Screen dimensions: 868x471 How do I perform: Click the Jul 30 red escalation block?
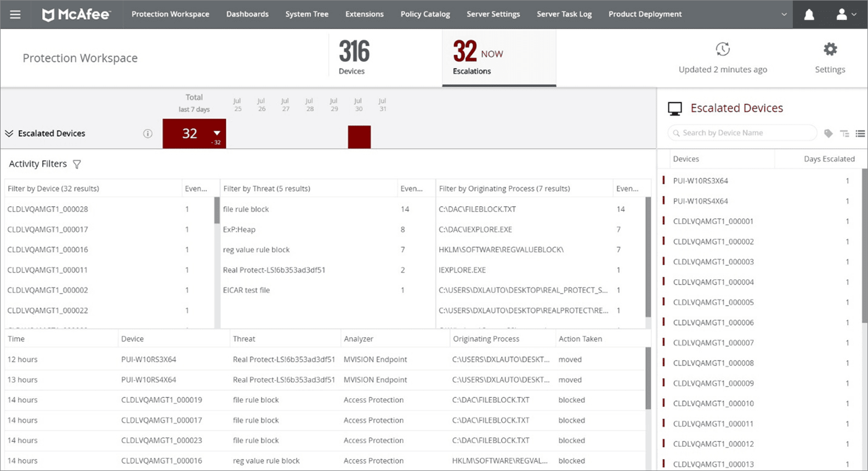pyautogui.click(x=359, y=137)
